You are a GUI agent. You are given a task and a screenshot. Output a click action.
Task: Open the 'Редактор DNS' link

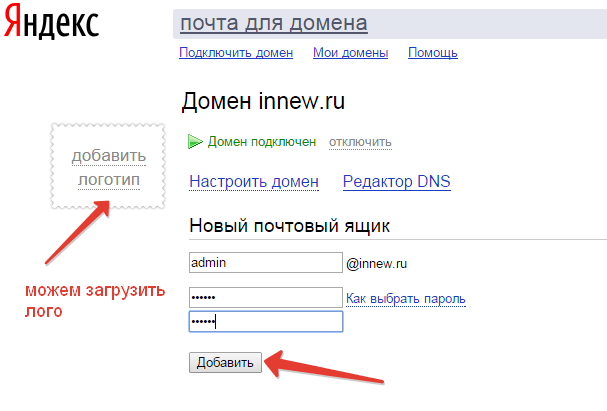point(397,182)
